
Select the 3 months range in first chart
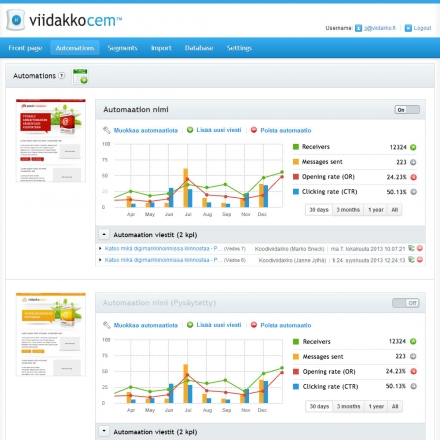348,210
